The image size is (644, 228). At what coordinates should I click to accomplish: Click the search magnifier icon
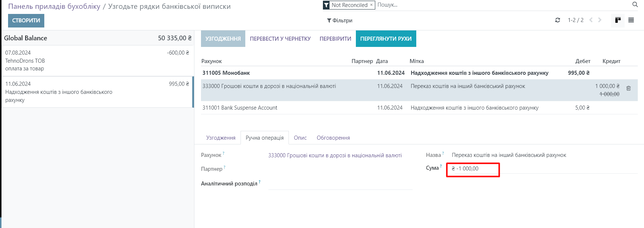pyautogui.click(x=635, y=5)
